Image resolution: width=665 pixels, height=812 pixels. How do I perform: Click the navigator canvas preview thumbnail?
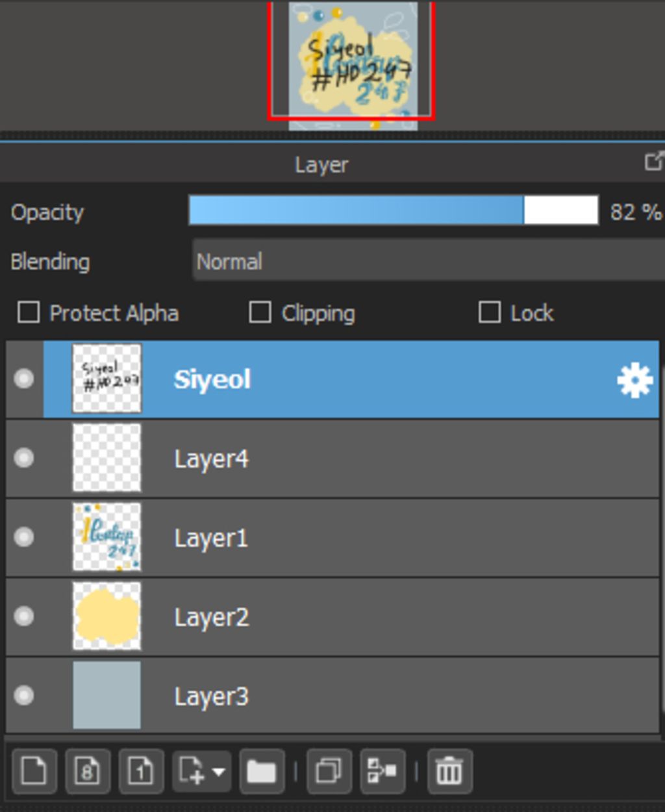pos(353,65)
